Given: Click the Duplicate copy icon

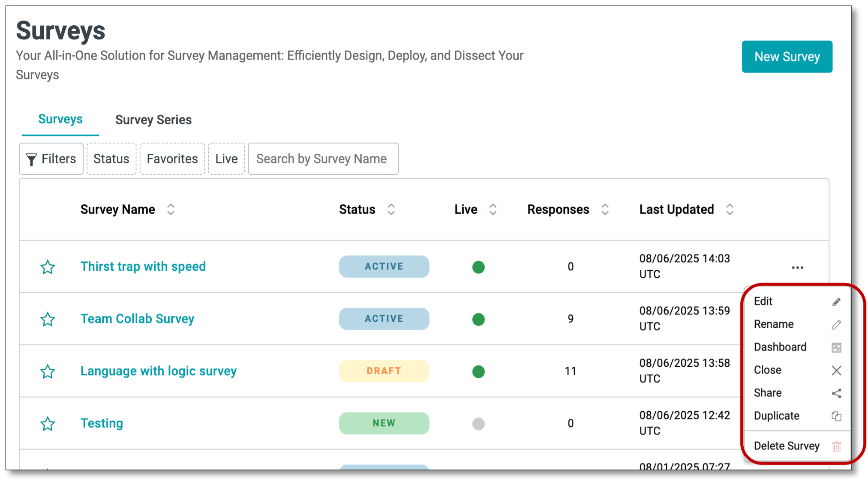Looking at the screenshot, I should click(835, 416).
